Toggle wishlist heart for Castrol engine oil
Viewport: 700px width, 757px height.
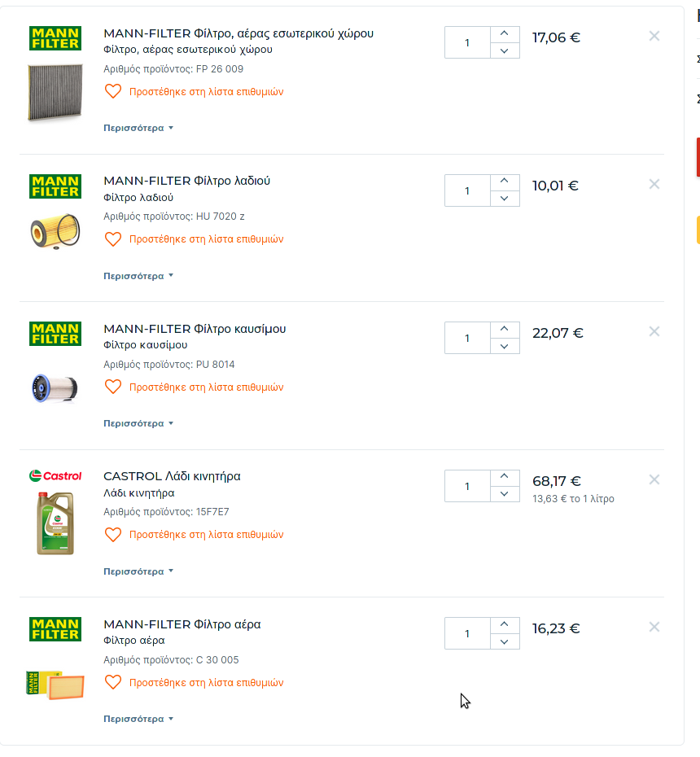coord(113,535)
